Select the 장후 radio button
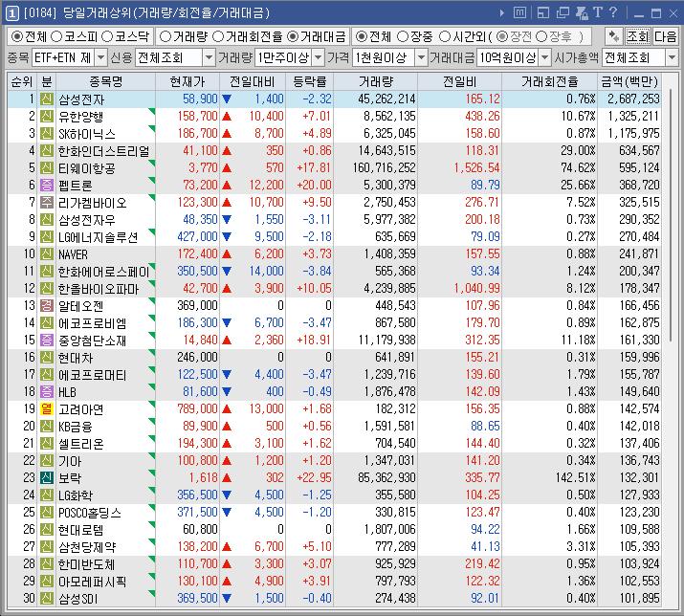 click(x=541, y=36)
